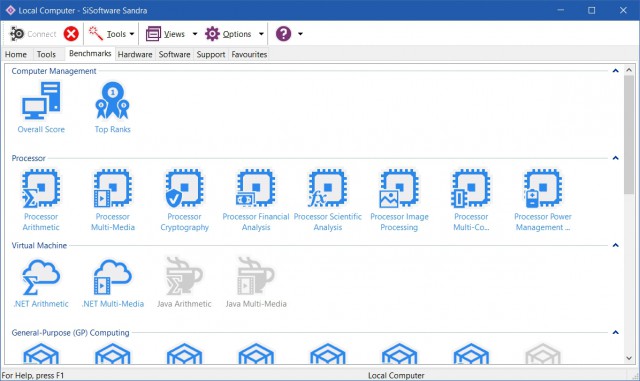Image resolution: width=640 pixels, height=381 pixels.
Task: Click the red disconnect X icon
Action: (x=71, y=33)
